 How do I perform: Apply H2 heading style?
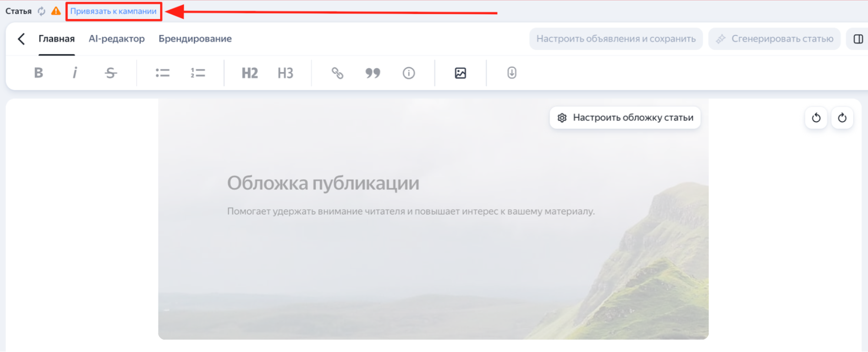250,73
